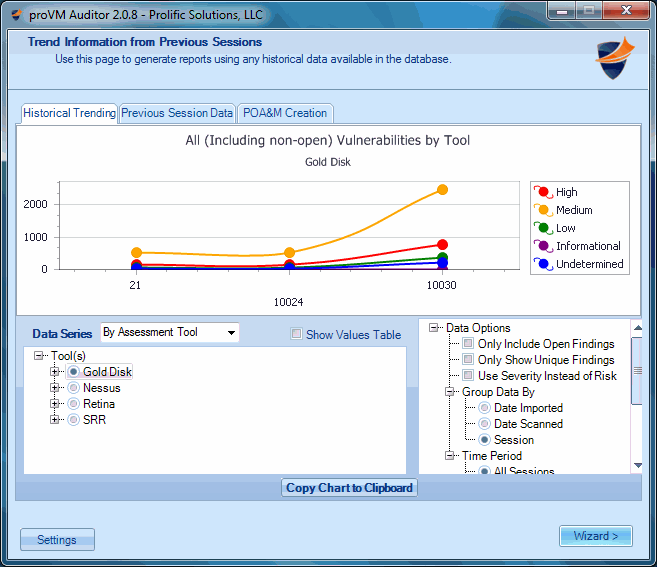Click the Data Options tree label
657x567 pixels.
click(x=478, y=328)
